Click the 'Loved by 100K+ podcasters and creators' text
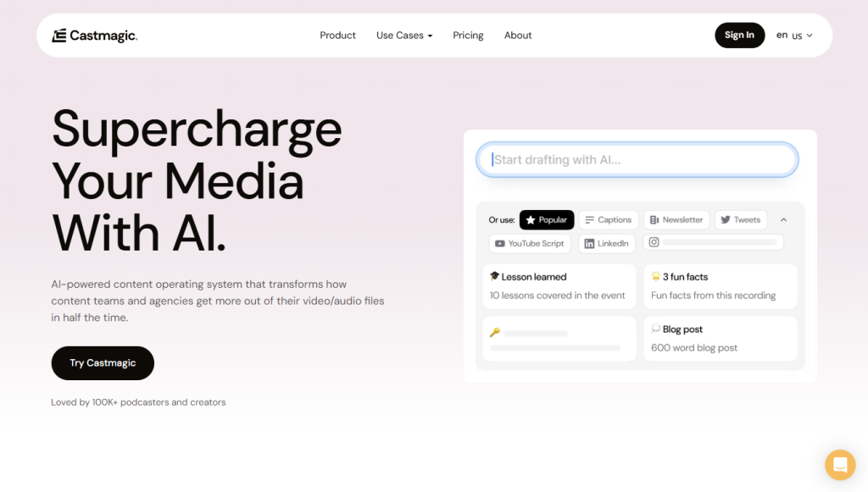868x492 pixels. point(138,402)
